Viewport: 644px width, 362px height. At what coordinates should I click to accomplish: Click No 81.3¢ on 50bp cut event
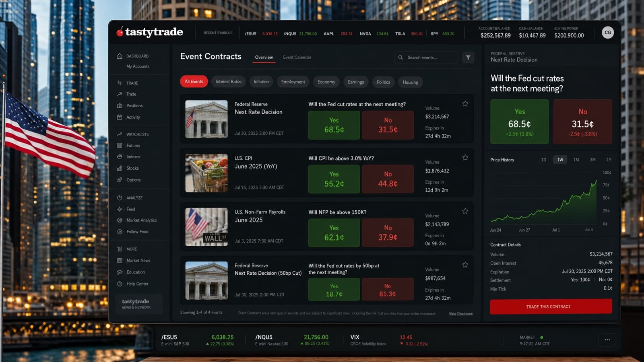(x=388, y=290)
